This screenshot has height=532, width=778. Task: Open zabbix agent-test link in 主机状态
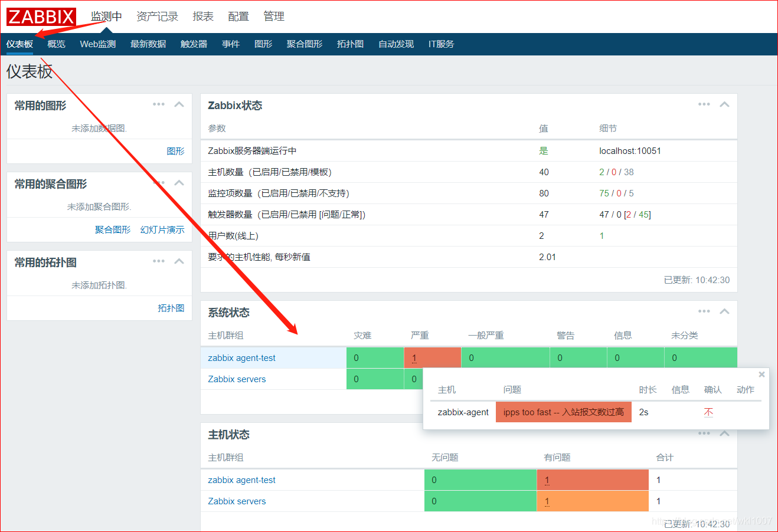click(241, 480)
